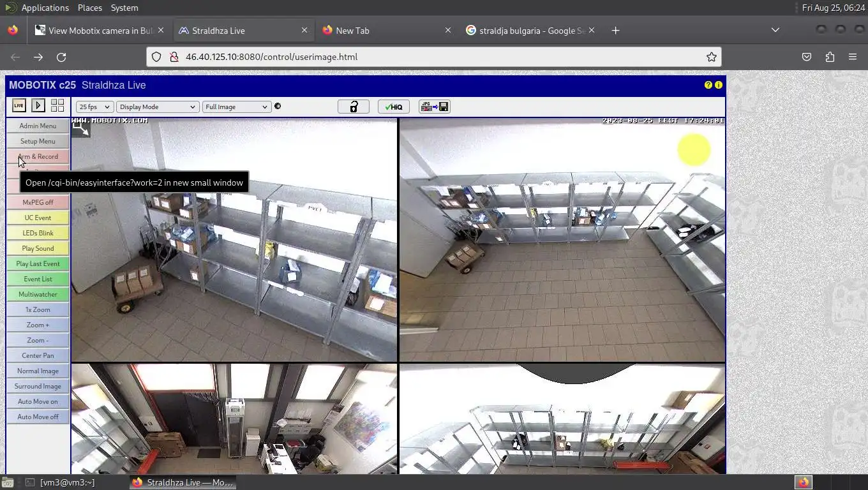Close the Straldhza Live tab

click(304, 30)
